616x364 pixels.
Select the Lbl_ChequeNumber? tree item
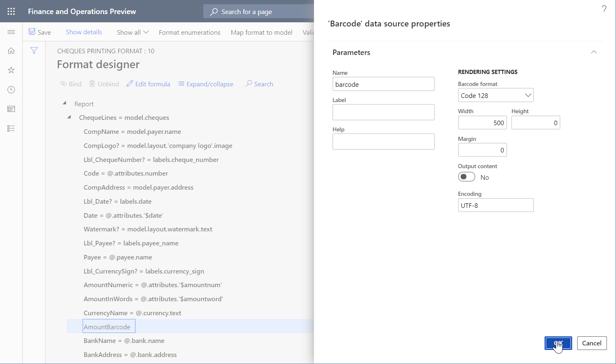pos(151,159)
